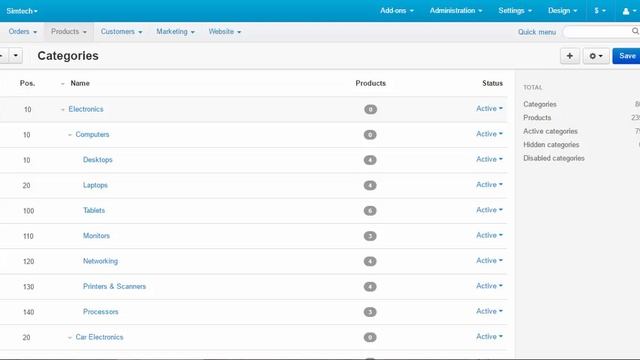
Task: Open the Monitors category
Action: [x=96, y=236]
